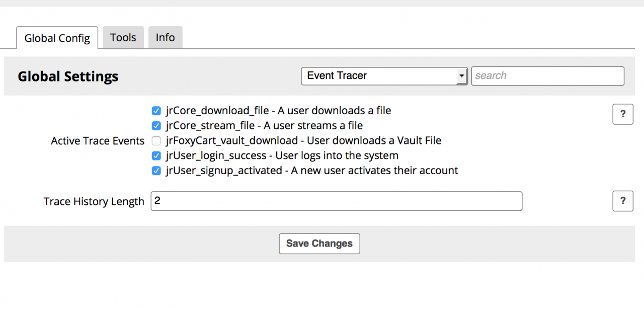
Task: Click the 'Trace History Length' label
Action: click(94, 202)
